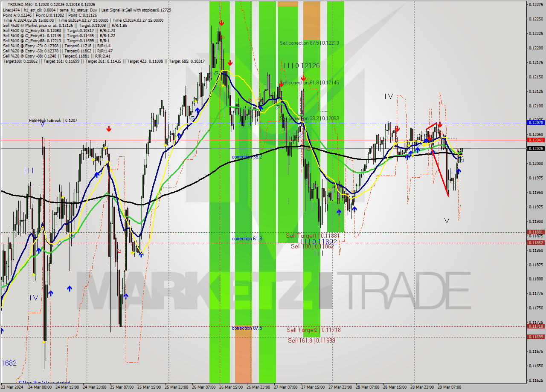Select the '26 Mar 15:00' time label
The height and width of the screenshot is (392, 546).
point(230,387)
